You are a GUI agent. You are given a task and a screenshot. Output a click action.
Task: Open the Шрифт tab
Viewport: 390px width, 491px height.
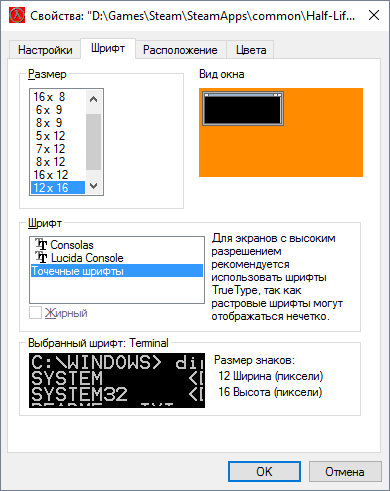(x=108, y=49)
